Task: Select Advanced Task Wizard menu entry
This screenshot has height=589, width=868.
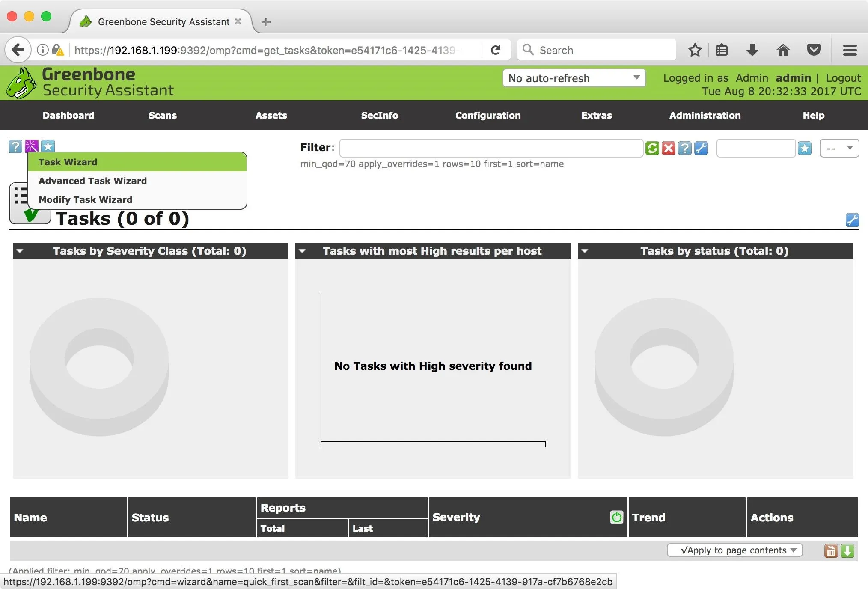Action: point(137,181)
